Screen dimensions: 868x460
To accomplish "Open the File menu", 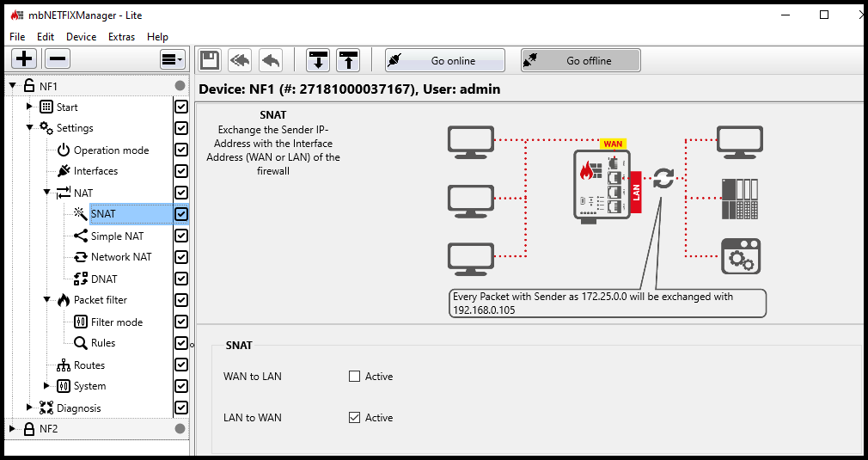I will point(17,36).
